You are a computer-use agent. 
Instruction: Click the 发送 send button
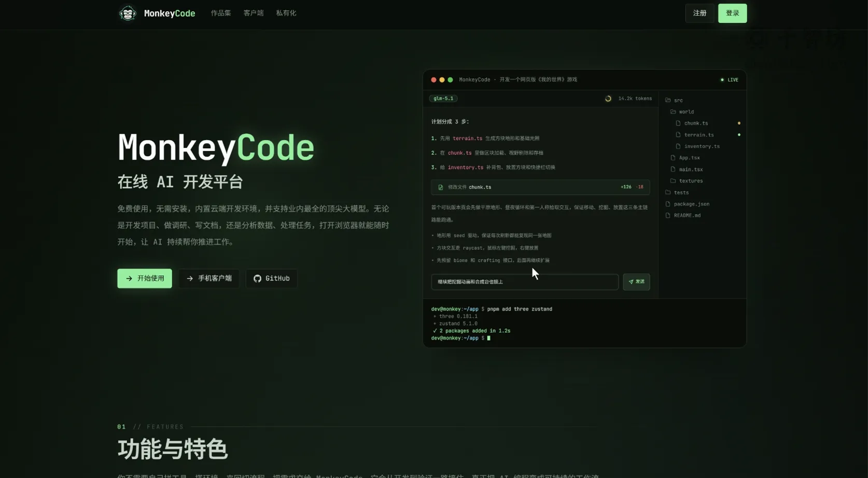coord(636,282)
